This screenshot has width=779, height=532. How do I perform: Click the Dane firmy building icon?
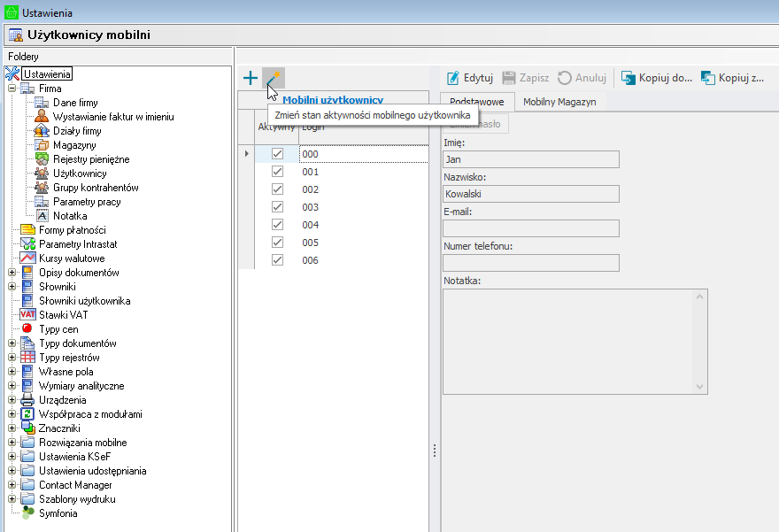(x=42, y=103)
